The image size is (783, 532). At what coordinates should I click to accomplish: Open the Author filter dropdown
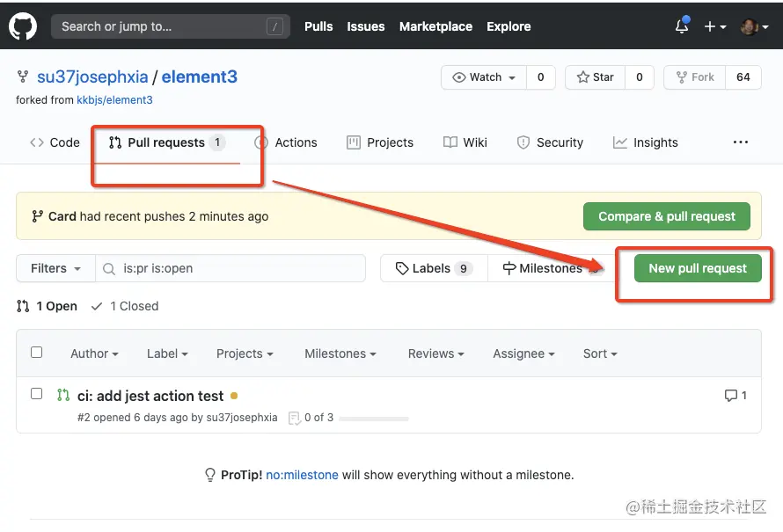pos(94,353)
